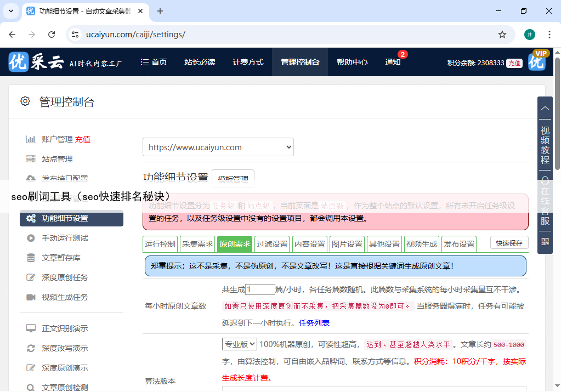The width and height of the screenshot is (561, 392).
Task: Open the browser tab search dropdown arrow
Action: [x=12, y=11]
